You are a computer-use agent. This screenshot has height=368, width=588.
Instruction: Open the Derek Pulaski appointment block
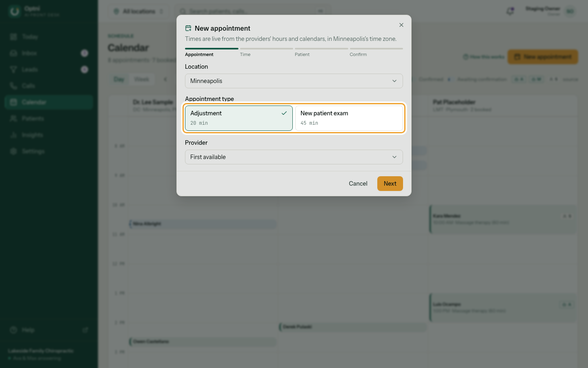click(353, 327)
